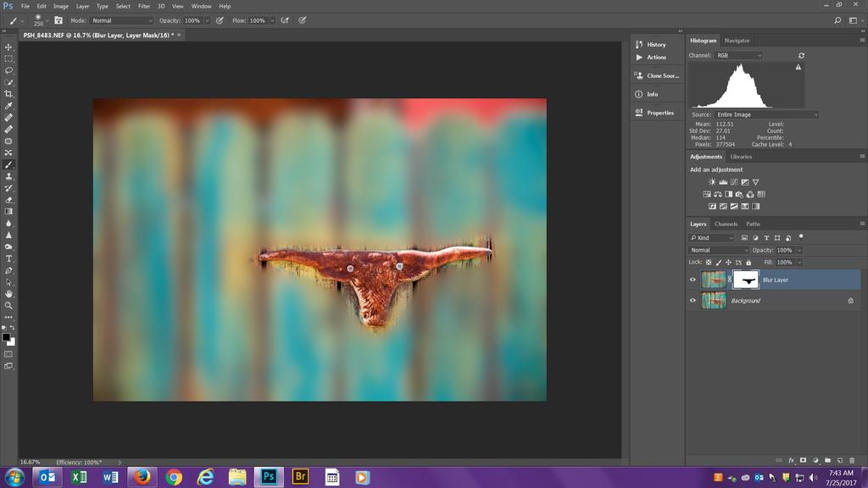
Task: Click the lock all icon in Layers
Action: pyautogui.click(x=748, y=263)
